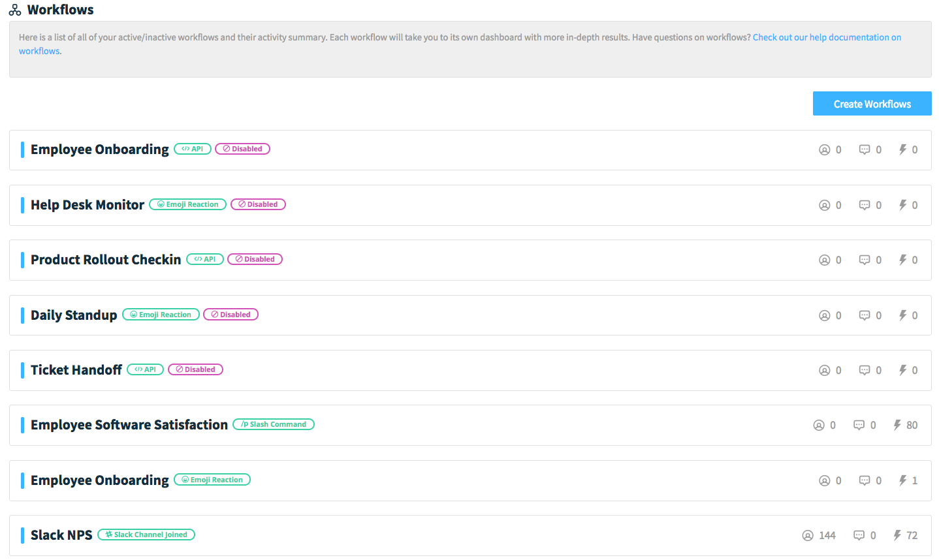Click user count 144 on Slack NPS
939x560 pixels.
coord(827,535)
